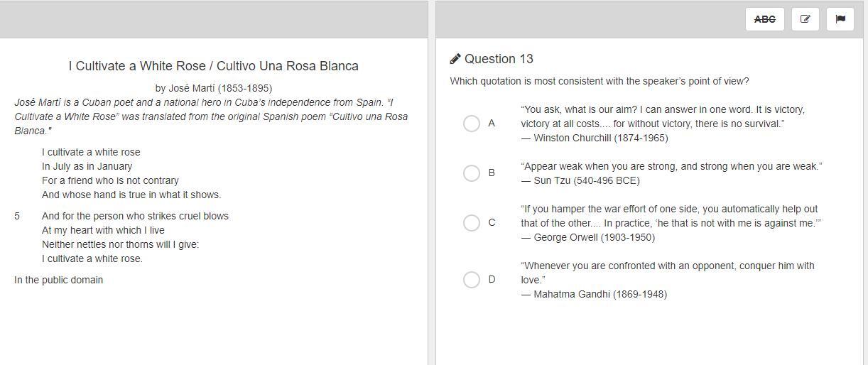
Task: Click the Winston Churchill quotation text
Action: pyautogui.click(x=662, y=116)
